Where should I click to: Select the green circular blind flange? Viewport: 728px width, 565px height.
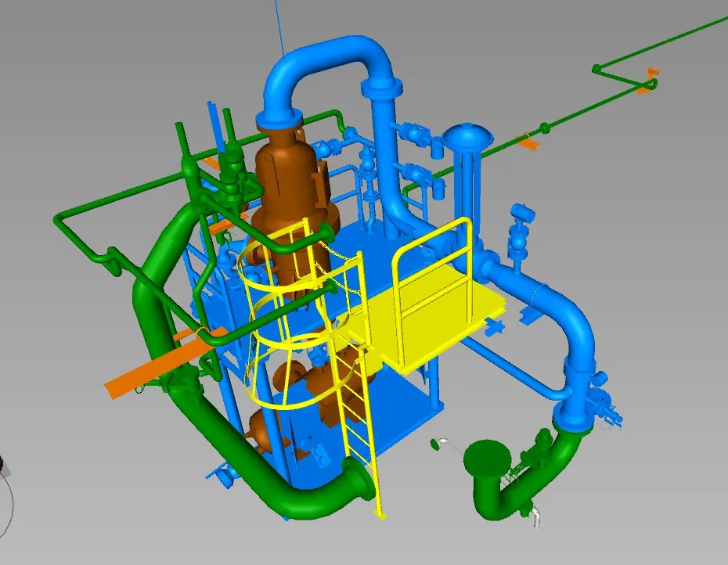point(487,457)
